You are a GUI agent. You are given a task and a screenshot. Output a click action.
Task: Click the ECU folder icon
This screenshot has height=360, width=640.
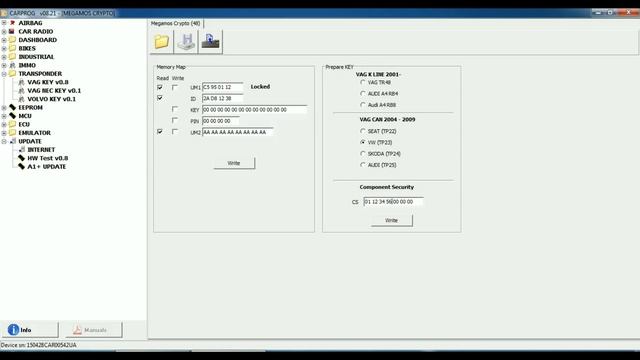tap(12, 124)
